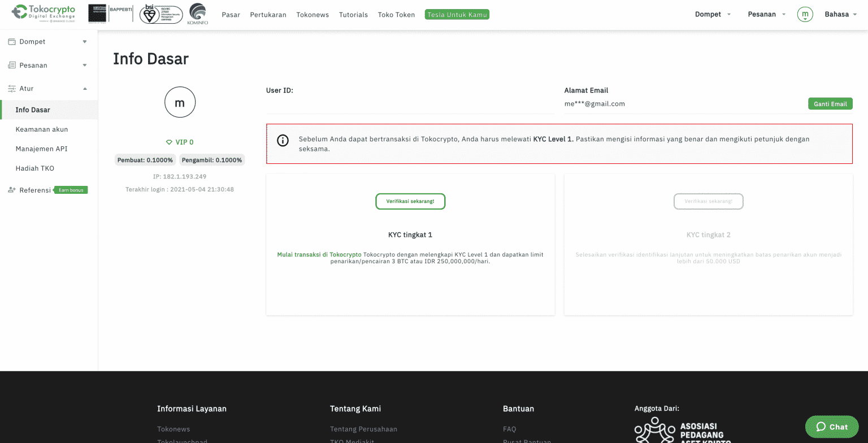The image size is (868, 443).
Task: Collapse the Atur section arrow in sidebar
Action: (85, 89)
